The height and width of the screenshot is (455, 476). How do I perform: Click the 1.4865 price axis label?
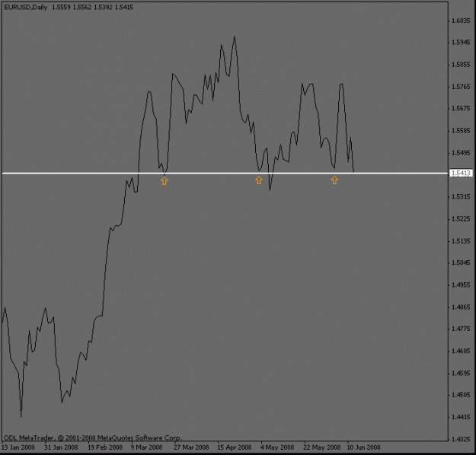[461, 307]
